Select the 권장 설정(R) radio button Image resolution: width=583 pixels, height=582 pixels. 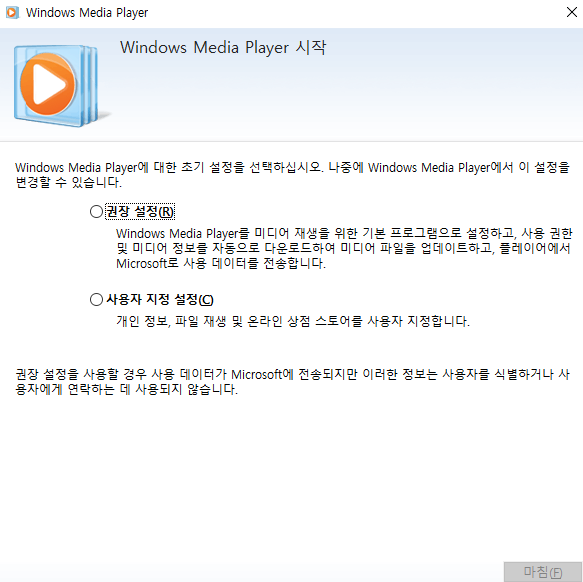96,212
